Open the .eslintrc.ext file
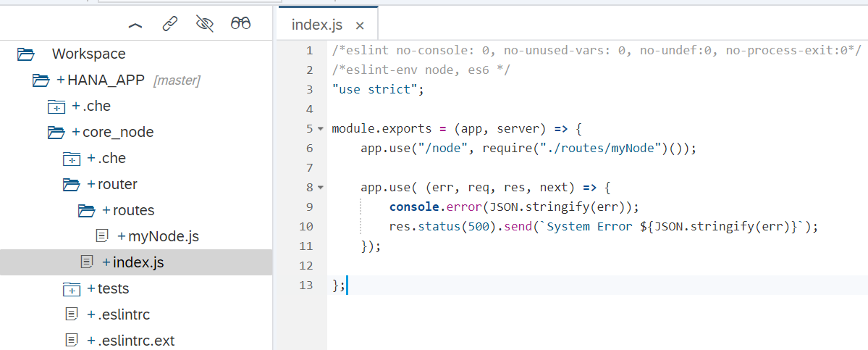Screen dimensions: 868x350 pos(137,341)
